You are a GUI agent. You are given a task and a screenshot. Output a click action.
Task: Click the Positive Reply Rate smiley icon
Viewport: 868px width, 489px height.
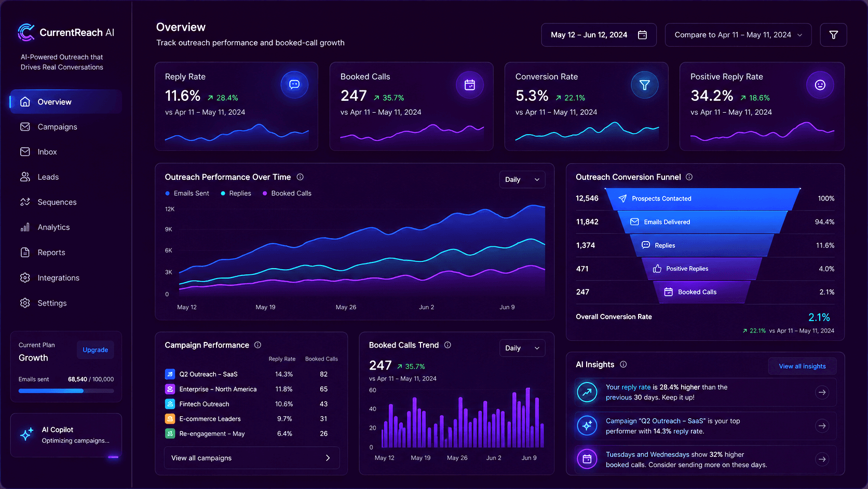(820, 85)
